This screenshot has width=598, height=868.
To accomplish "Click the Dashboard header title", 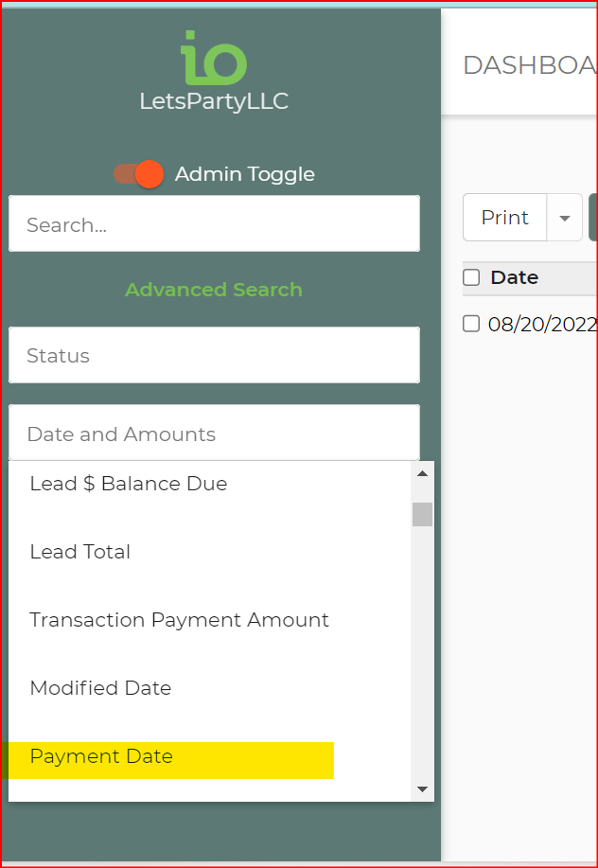I will click(529, 65).
